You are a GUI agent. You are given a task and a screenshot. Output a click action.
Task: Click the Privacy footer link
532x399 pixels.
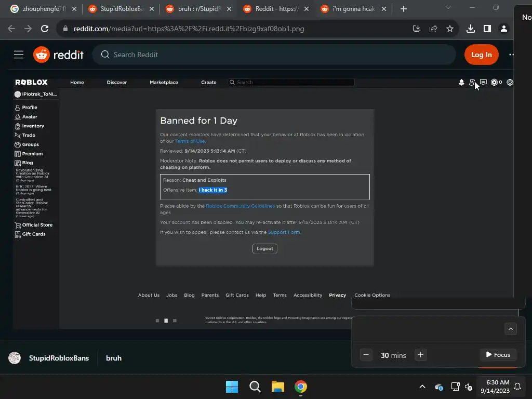pos(337,295)
